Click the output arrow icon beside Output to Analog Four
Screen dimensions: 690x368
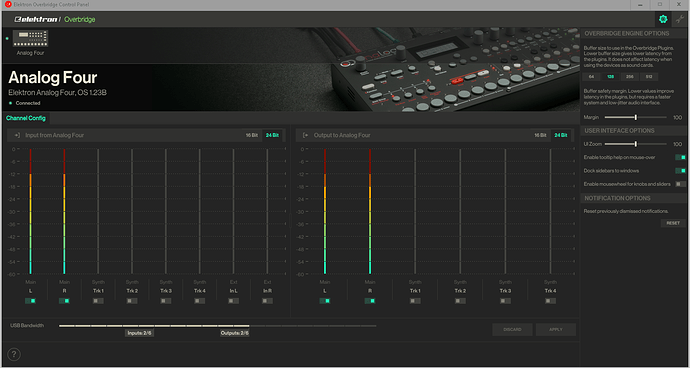[x=306, y=135]
